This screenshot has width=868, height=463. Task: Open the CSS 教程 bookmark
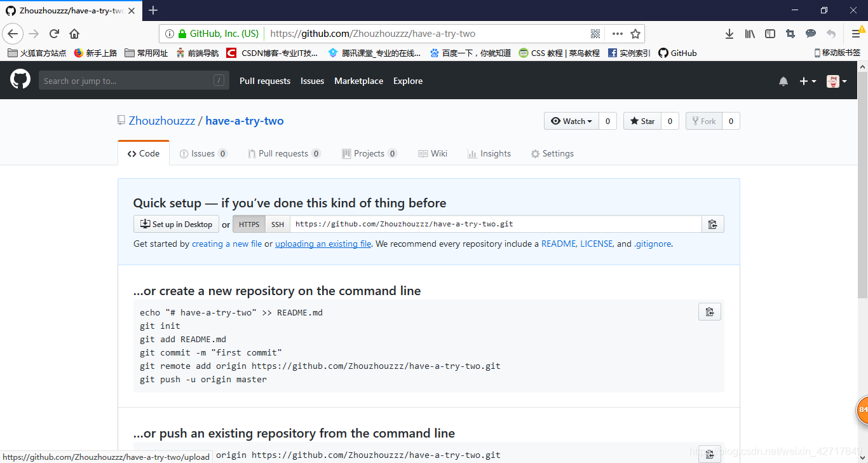[x=559, y=53]
